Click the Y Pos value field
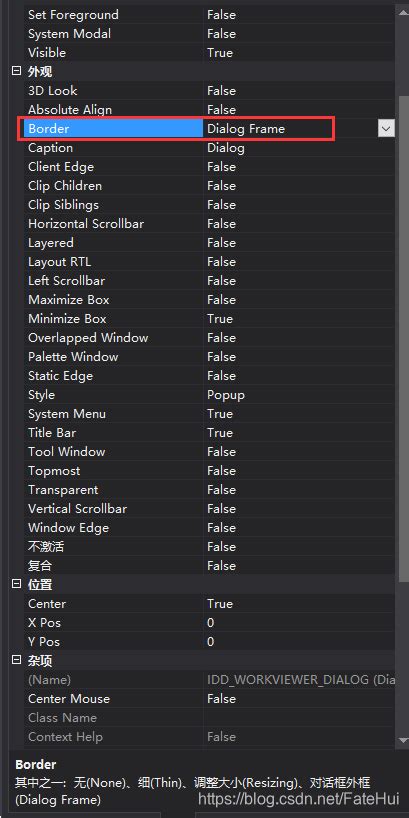 [x=298, y=642]
